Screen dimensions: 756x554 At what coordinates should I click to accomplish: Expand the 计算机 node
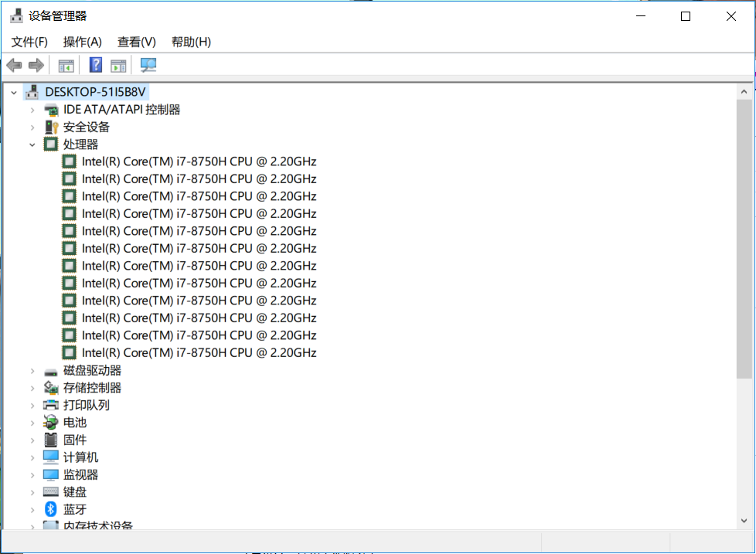pos(32,457)
